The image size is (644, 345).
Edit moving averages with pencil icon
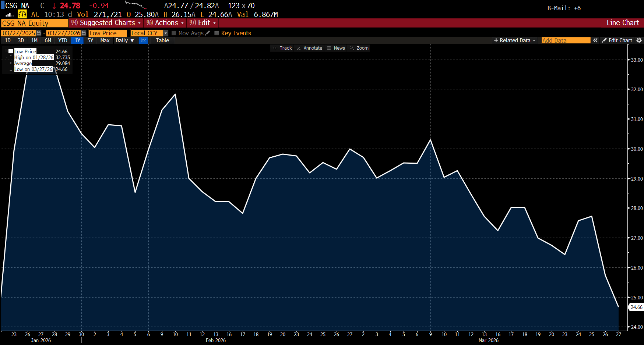point(208,33)
